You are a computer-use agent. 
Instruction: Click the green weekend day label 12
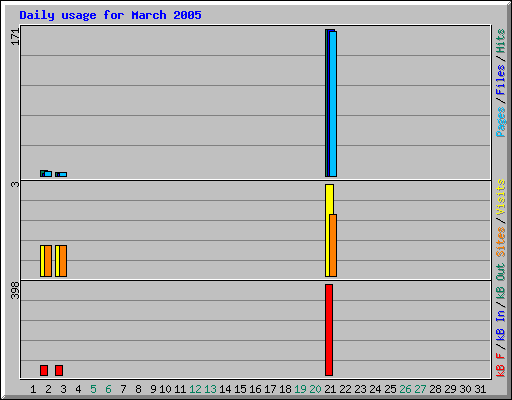tap(195, 389)
